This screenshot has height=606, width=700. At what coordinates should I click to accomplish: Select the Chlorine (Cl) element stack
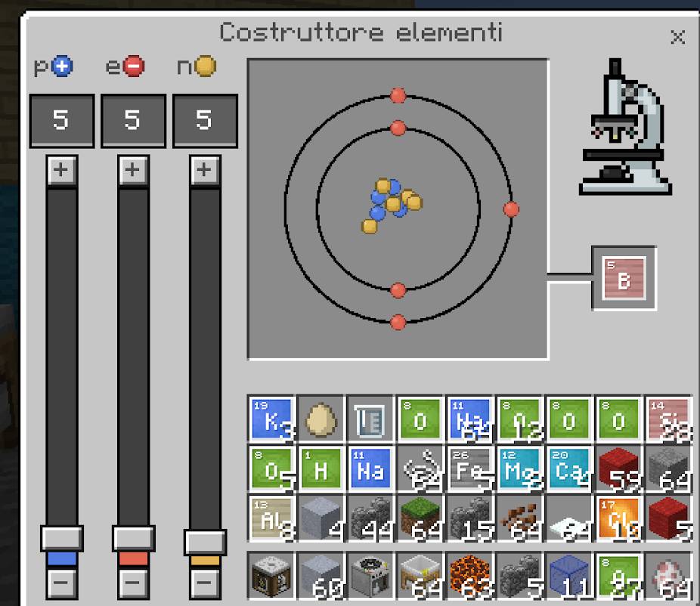(618, 518)
